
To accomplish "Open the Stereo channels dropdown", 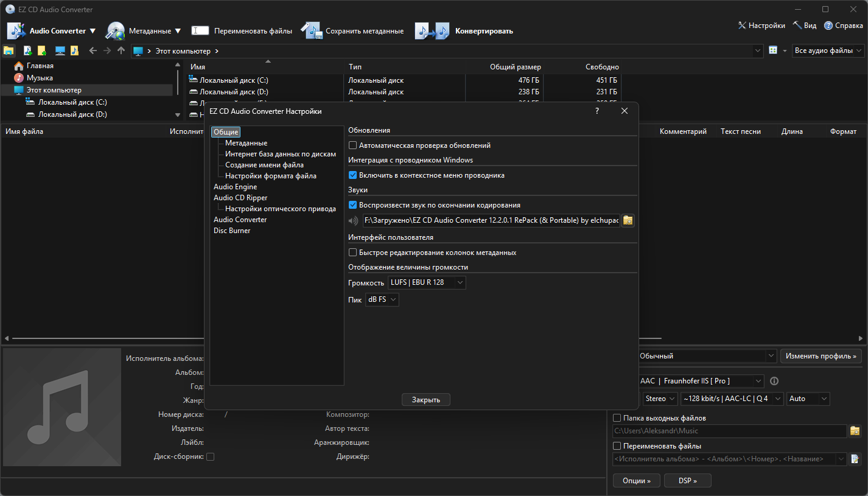I will tap(660, 399).
